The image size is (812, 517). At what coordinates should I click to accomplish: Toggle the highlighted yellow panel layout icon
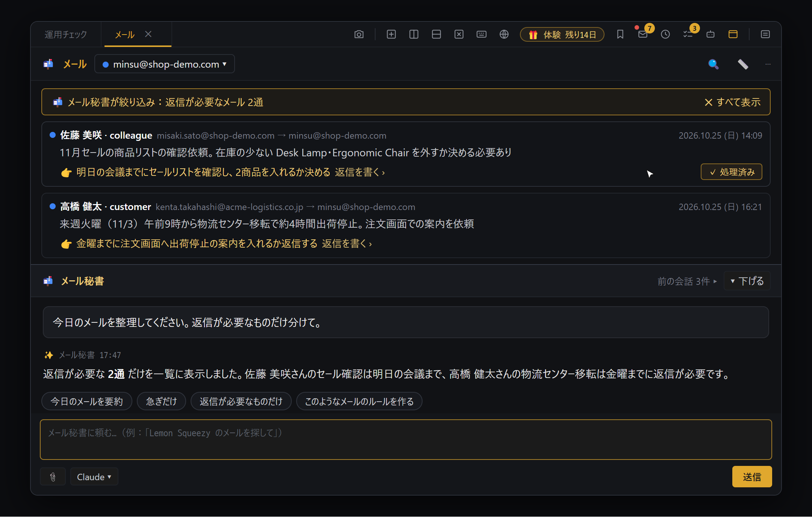(733, 34)
